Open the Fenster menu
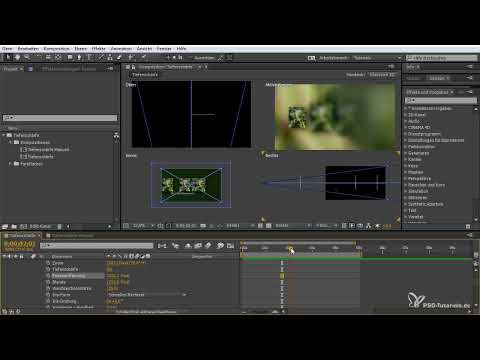This screenshot has width=480, height=360. [164, 49]
